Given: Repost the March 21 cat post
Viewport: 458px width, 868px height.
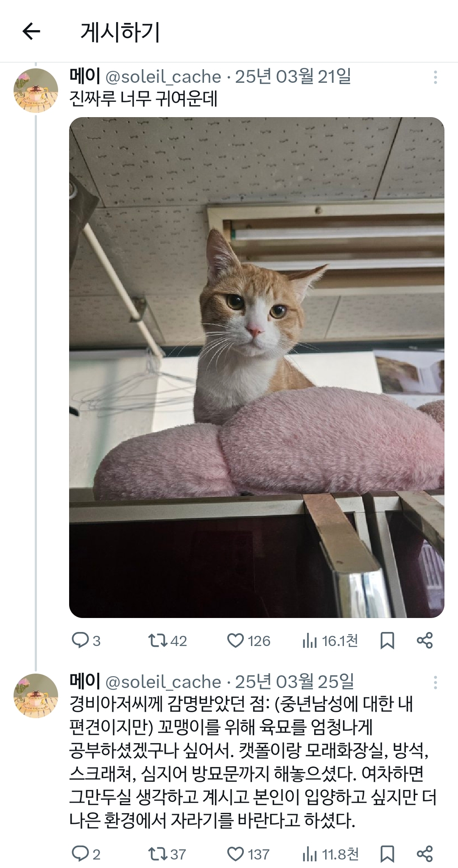Looking at the screenshot, I should [158, 640].
